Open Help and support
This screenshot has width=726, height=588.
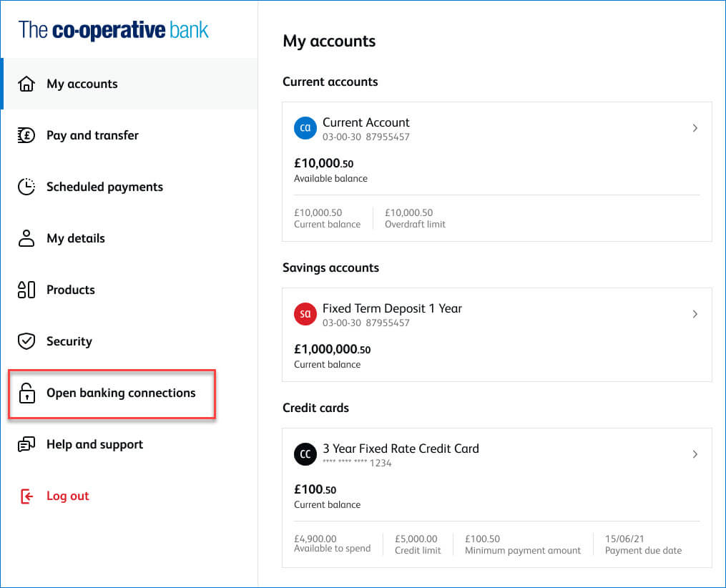click(x=129, y=444)
